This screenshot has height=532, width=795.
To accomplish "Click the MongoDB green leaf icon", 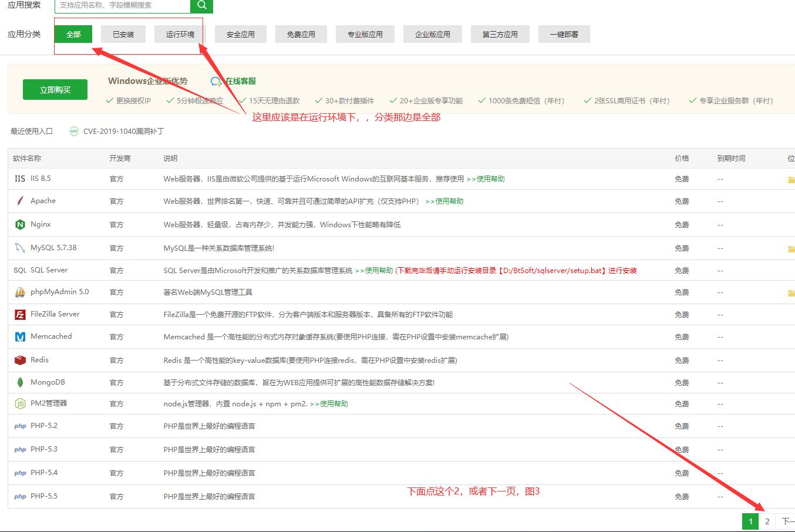I will tap(20, 382).
